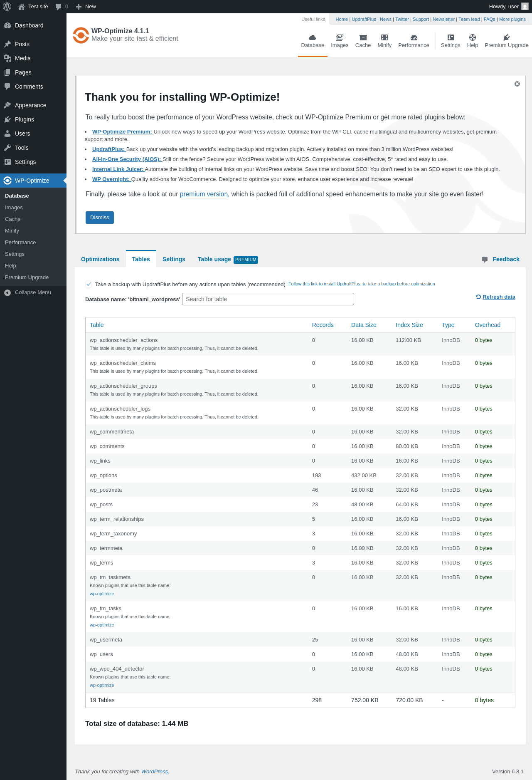Click the Appearance brush icon
The image size is (532, 780).
(7, 105)
